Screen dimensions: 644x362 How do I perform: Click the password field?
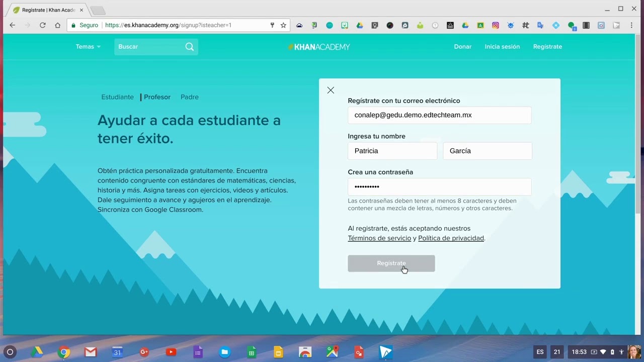440,187
